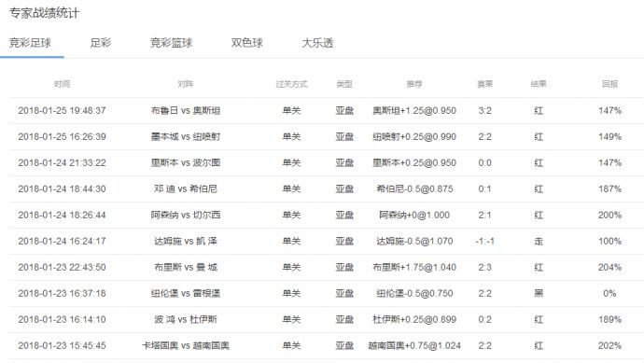Select the 大乐透 tab
This screenshot has width=644, height=363.
pyautogui.click(x=317, y=43)
